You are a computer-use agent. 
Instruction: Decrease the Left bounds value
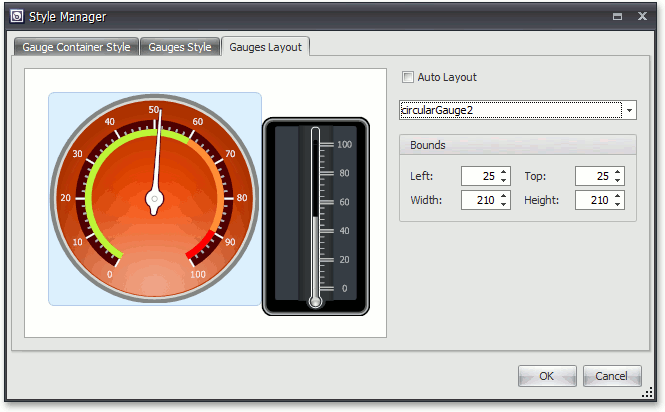[x=504, y=181]
